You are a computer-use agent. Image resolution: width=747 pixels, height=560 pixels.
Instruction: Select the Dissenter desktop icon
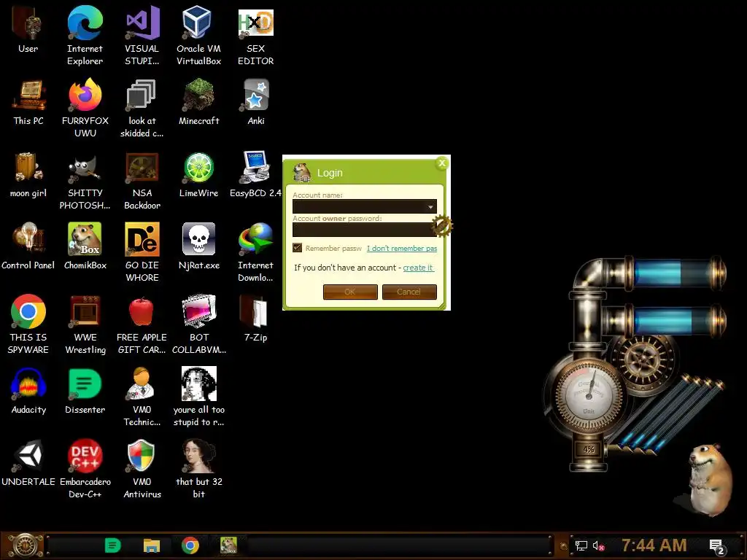point(85,391)
